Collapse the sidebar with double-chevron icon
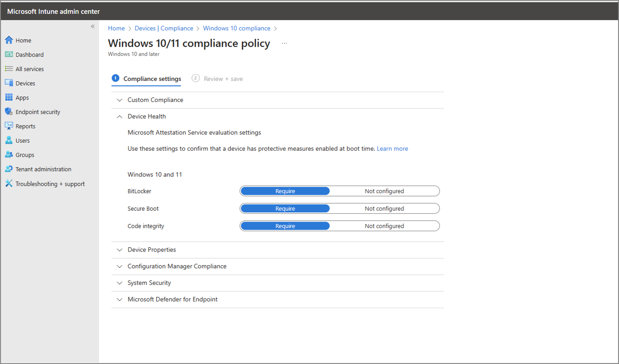This screenshot has height=364, width=619. coord(92,26)
